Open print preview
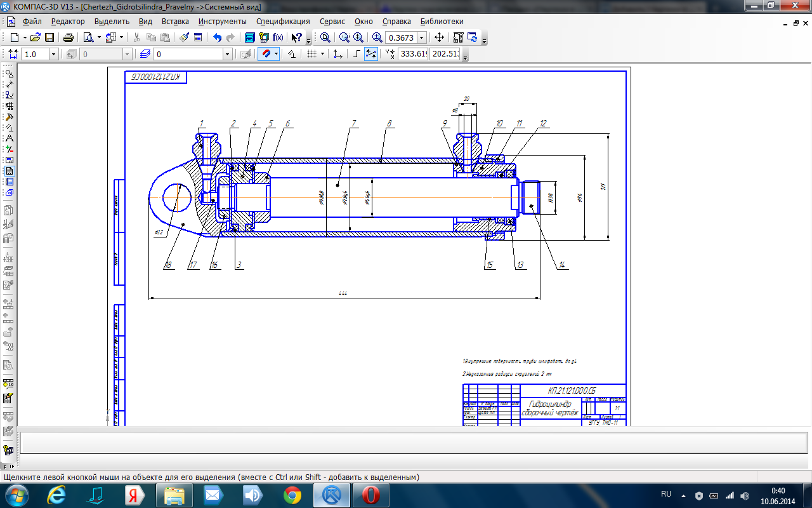This screenshot has width=812, height=508. click(88, 37)
